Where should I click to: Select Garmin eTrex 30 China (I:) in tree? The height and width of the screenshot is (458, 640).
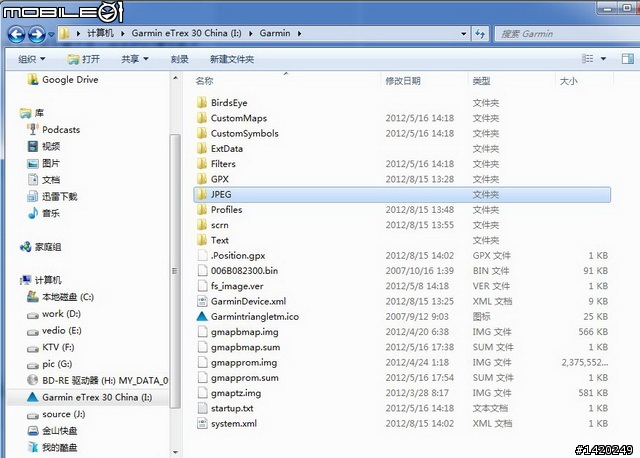[x=89, y=397]
